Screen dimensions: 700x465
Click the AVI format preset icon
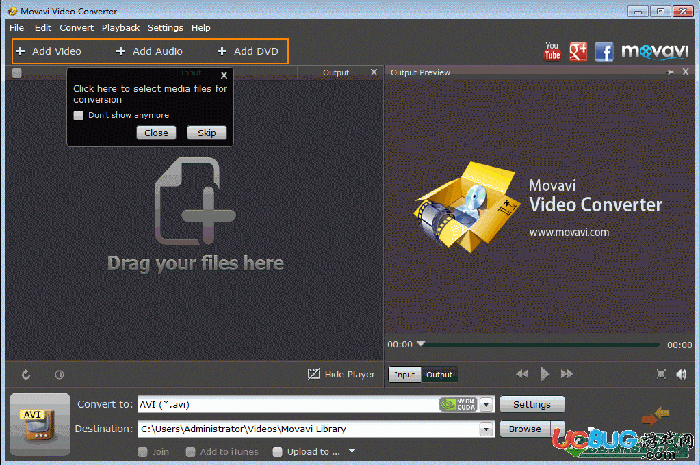(x=40, y=424)
